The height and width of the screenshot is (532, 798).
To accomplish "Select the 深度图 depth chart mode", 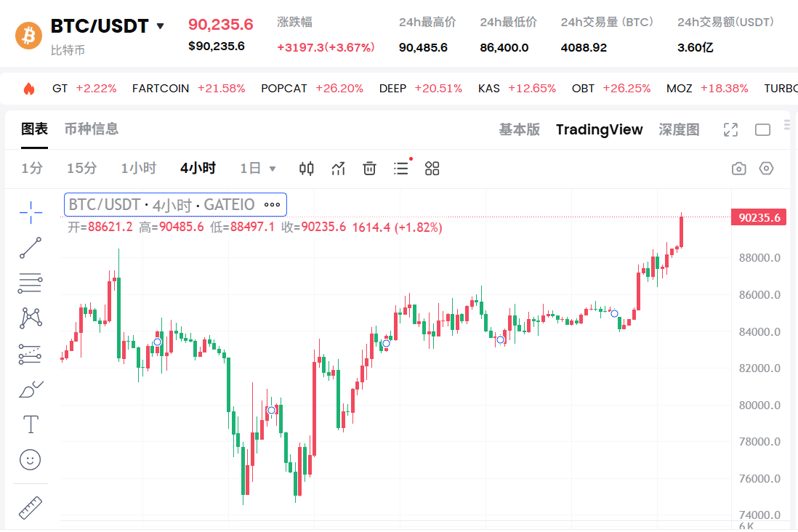I will [x=679, y=129].
